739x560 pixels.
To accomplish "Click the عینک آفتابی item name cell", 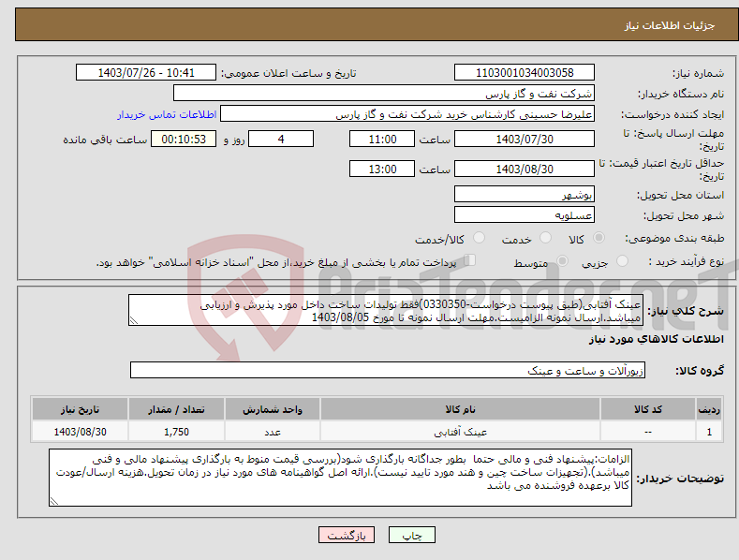I will click(460, 432).
